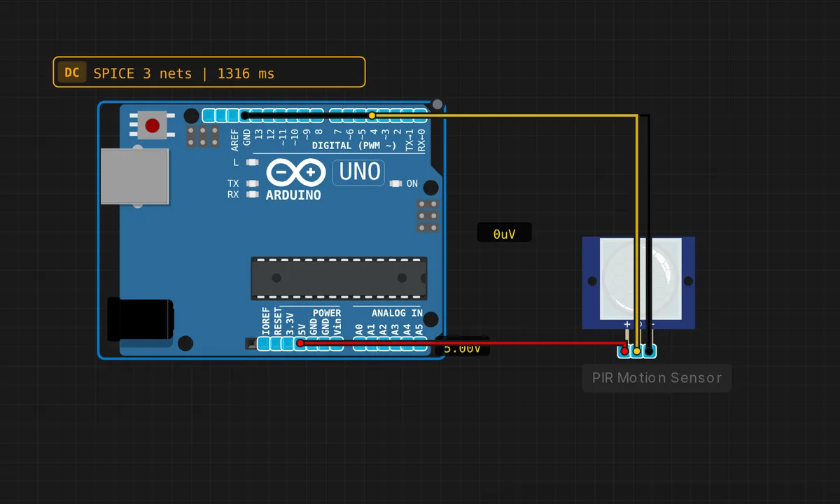Click the PIR sensor positive pin connector
840x504 pixels.
(x=624, y=351)
